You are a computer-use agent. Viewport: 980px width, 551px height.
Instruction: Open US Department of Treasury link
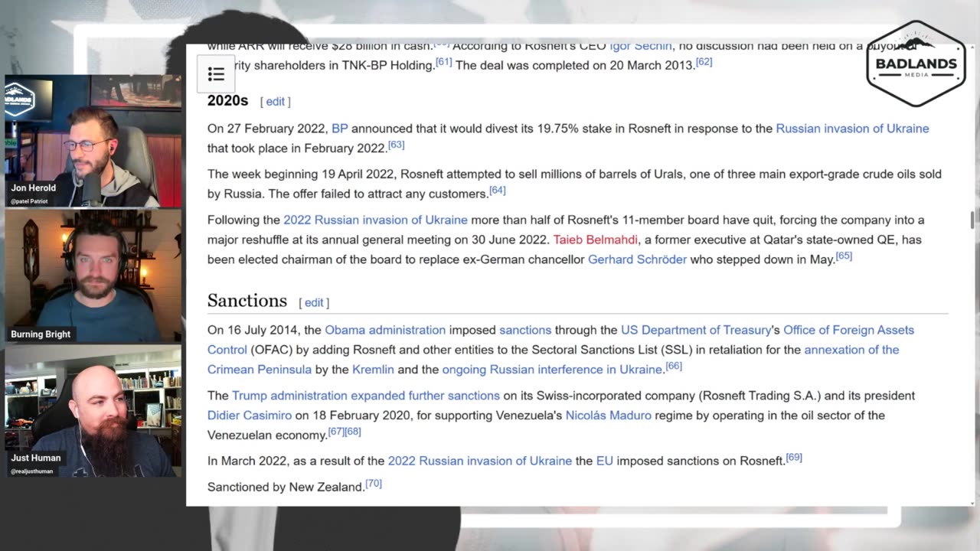[696, 330]
